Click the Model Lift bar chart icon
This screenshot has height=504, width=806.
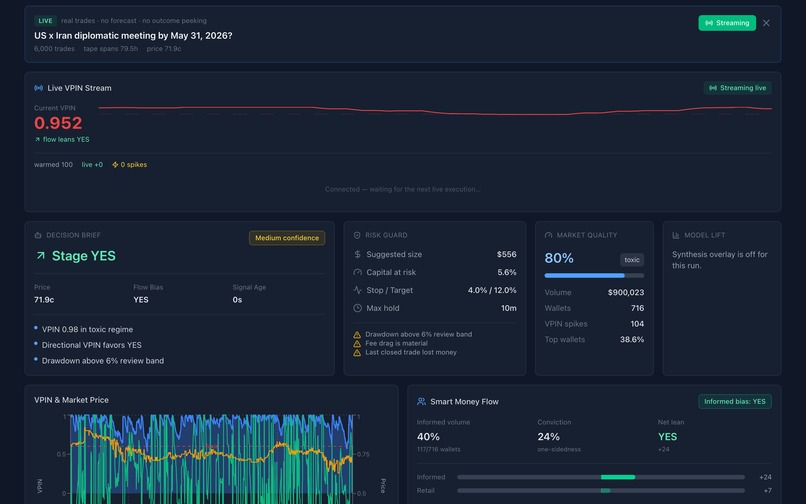pos(676,235)
